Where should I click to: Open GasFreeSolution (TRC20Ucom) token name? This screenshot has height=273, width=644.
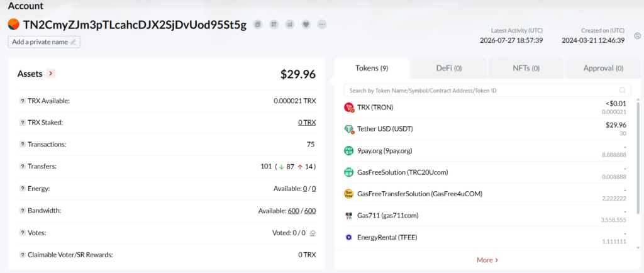403,172
